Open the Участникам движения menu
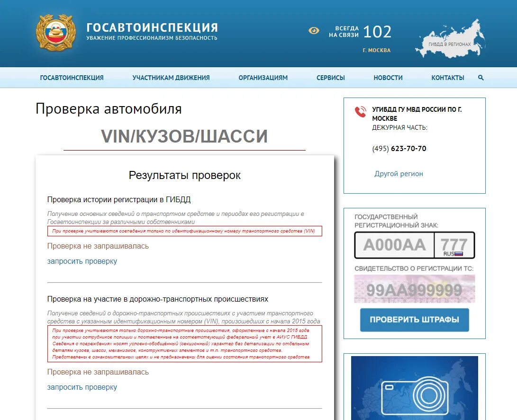The height and width of the screenshot is (420, 517). tap(171, 78)
